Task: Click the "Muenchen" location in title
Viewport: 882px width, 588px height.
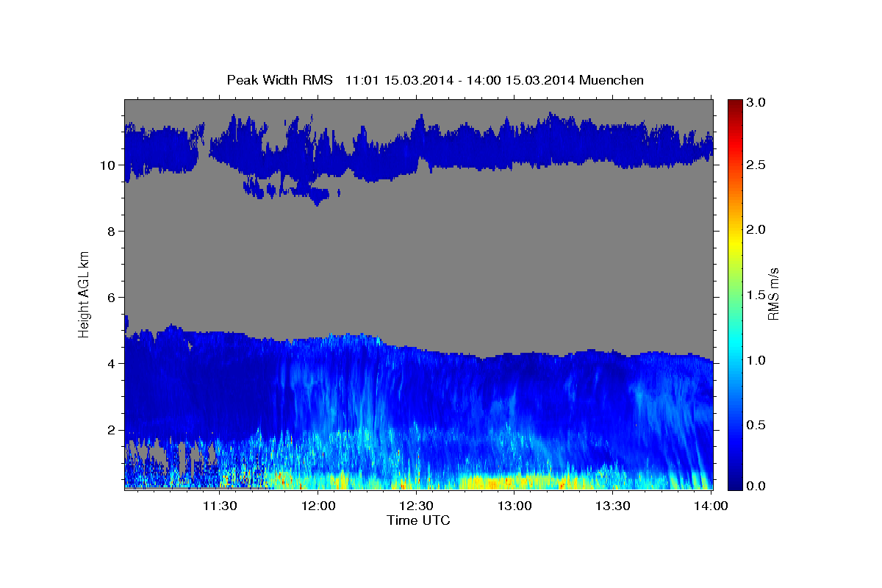Action: click(612, 79)
